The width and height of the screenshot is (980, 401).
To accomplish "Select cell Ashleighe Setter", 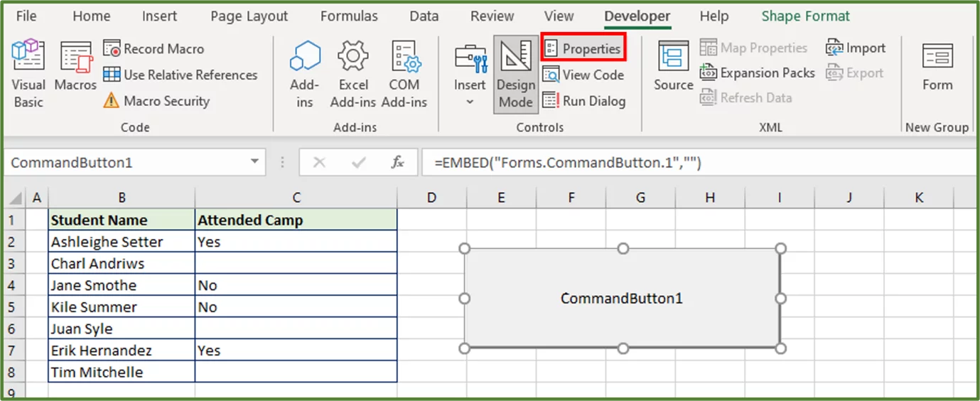I will point(122,242).
